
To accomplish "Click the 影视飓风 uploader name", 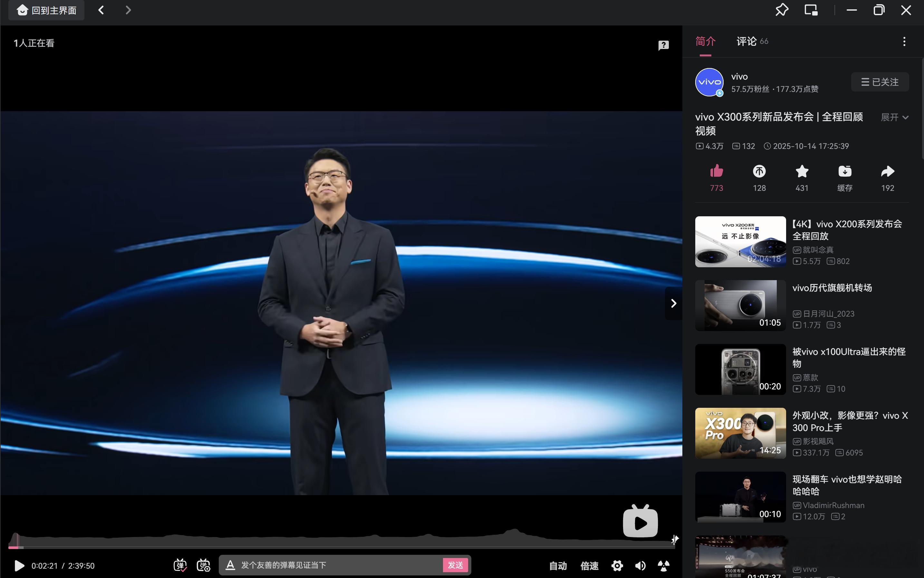I will pos(818,441).
